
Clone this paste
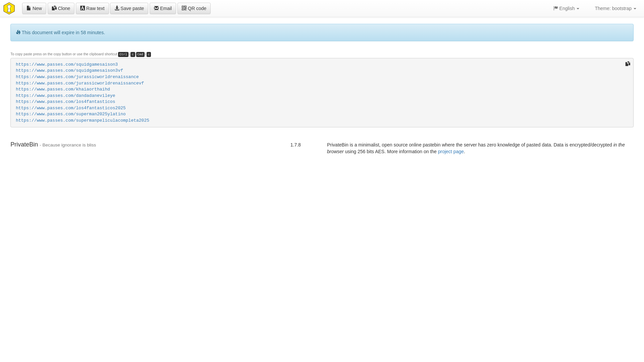(x=61, y=8)
